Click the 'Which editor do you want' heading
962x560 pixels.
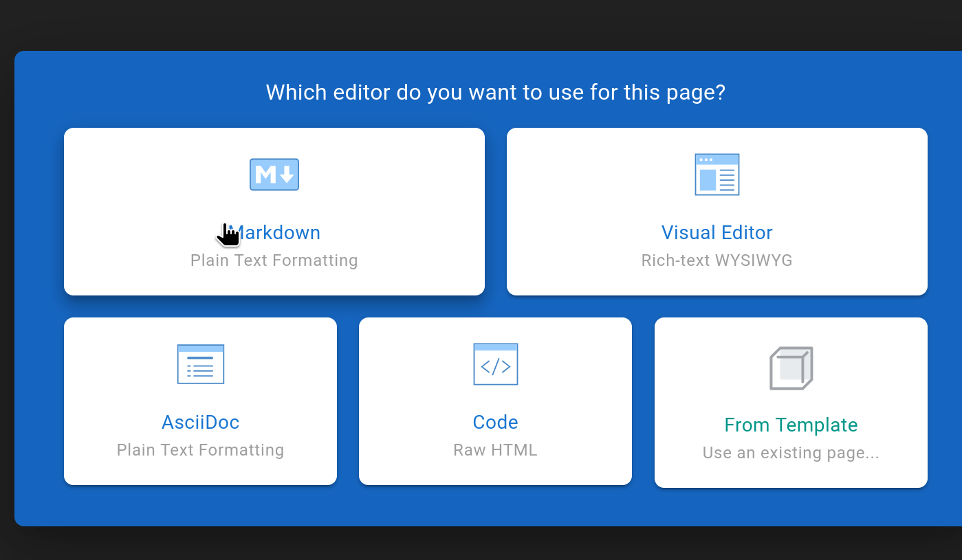[x=495, y=92]
